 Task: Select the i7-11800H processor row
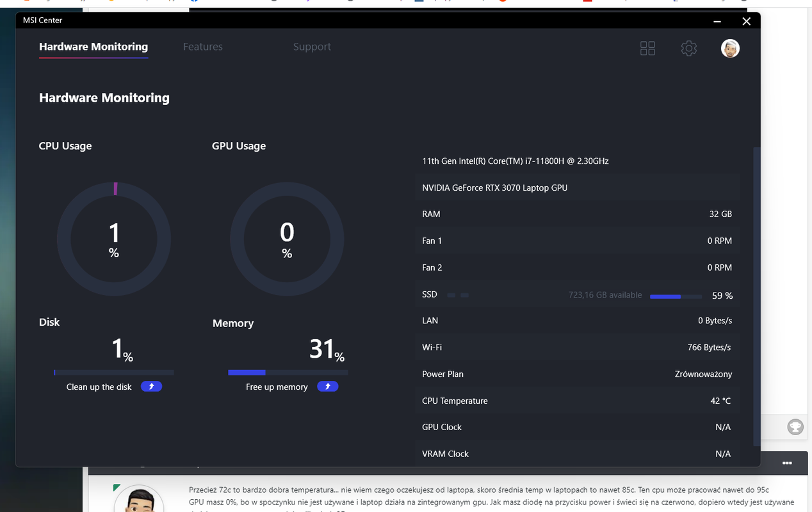(x=577, y=161)
